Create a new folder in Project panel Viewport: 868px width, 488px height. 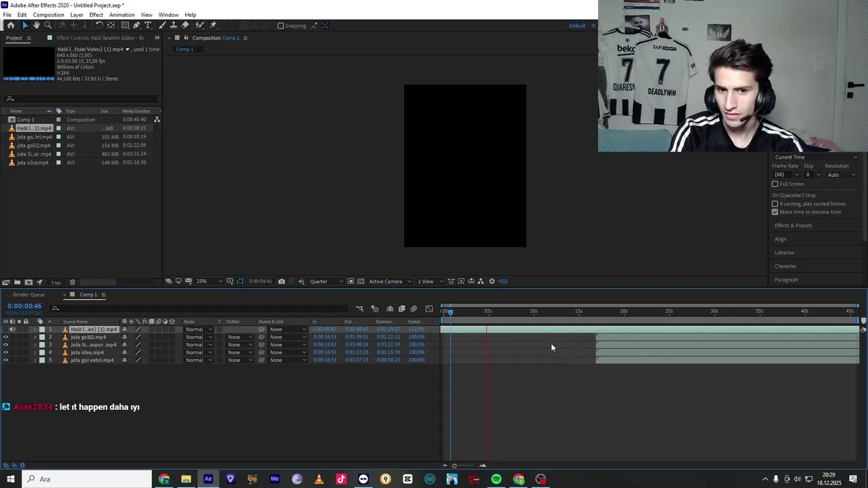pos(17,282)
